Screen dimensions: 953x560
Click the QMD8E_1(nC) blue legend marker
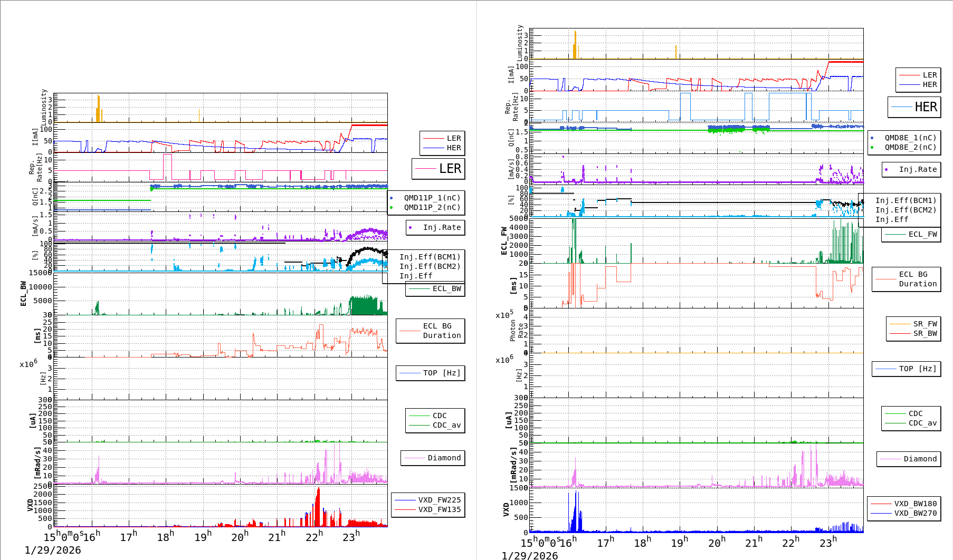872,138
